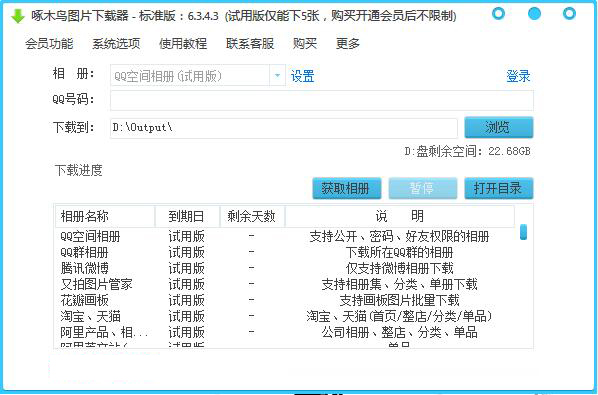
Task: Open the 联系客服 menu
Action: tap(250, 44)
